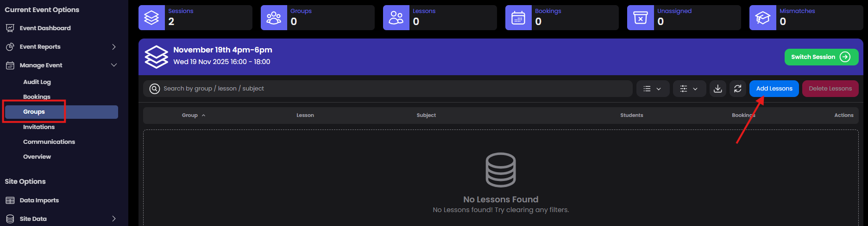Screen dimensions: 868x226
Task: Click the 'No Lessons Found' message
Action: (501, 200)
